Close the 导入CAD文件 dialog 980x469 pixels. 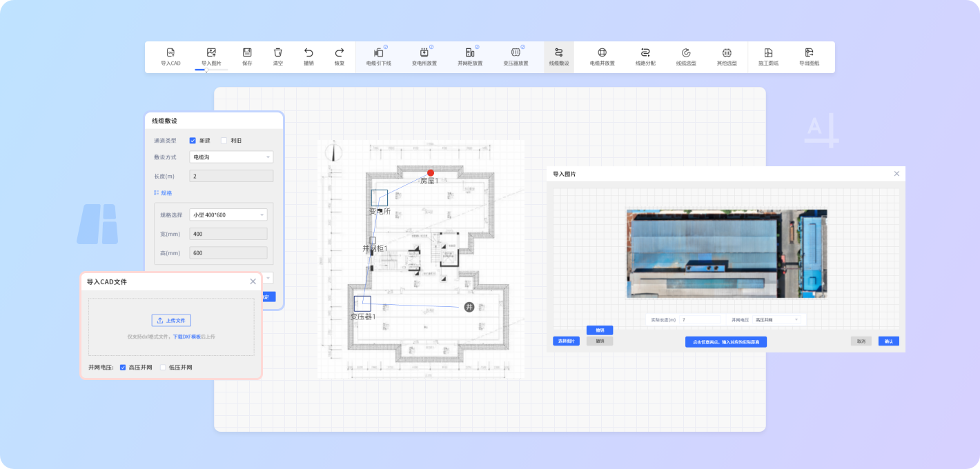(x=253, y=281)
